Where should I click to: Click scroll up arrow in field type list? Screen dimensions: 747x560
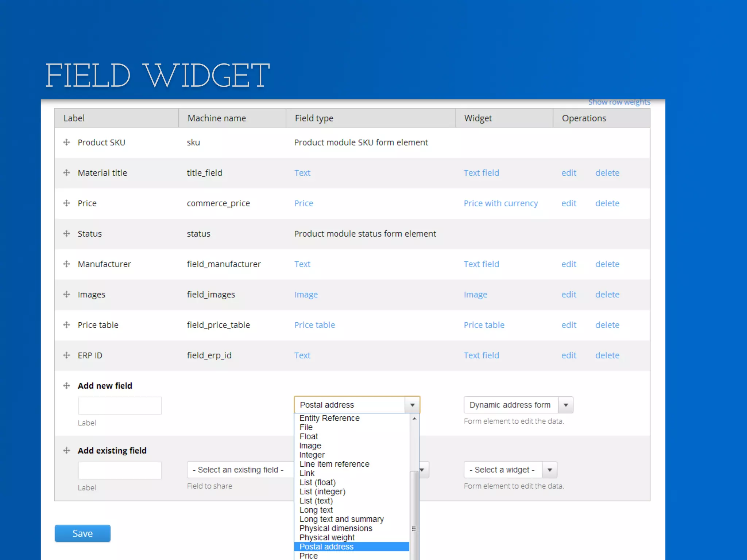click(414, 419)
